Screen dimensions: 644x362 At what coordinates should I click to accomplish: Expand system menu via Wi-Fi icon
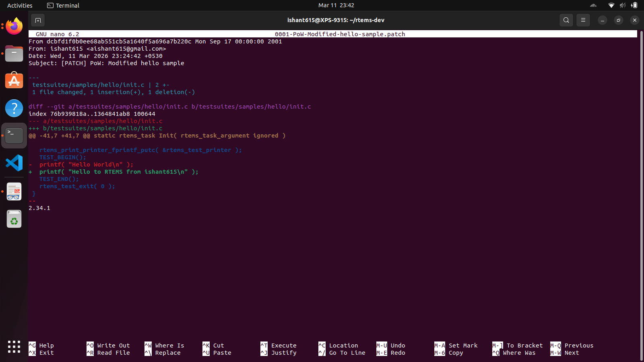click(611, 5)
